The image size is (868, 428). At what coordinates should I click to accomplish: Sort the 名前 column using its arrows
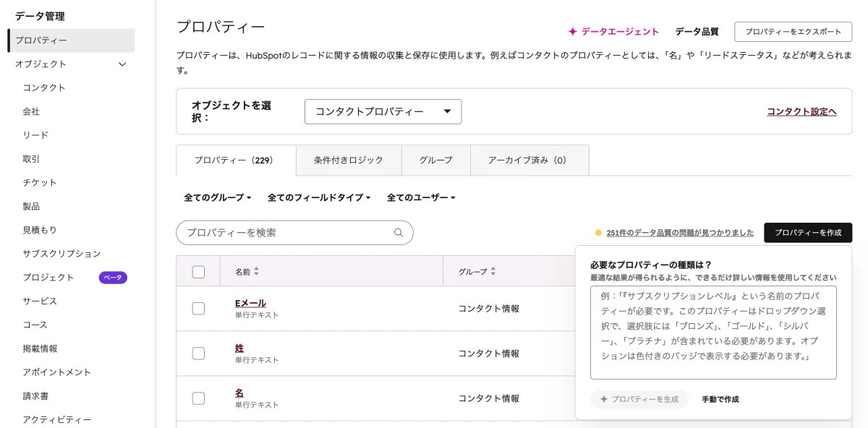257,270
